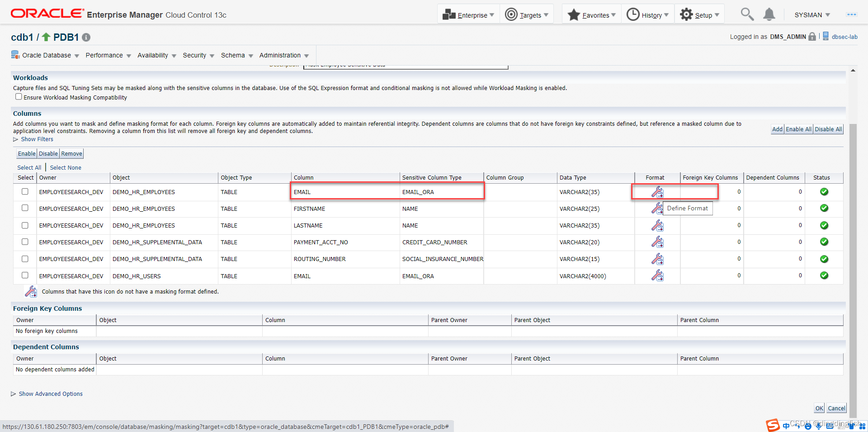Open the Performance menu
Image resolution: width=868 pixels, height=432 pixels.
pyautogui.click(x=108, y=55)
